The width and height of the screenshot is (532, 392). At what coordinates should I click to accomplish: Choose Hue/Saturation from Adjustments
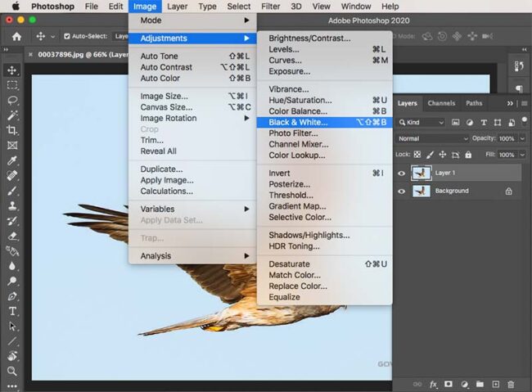tap(324, 100)
